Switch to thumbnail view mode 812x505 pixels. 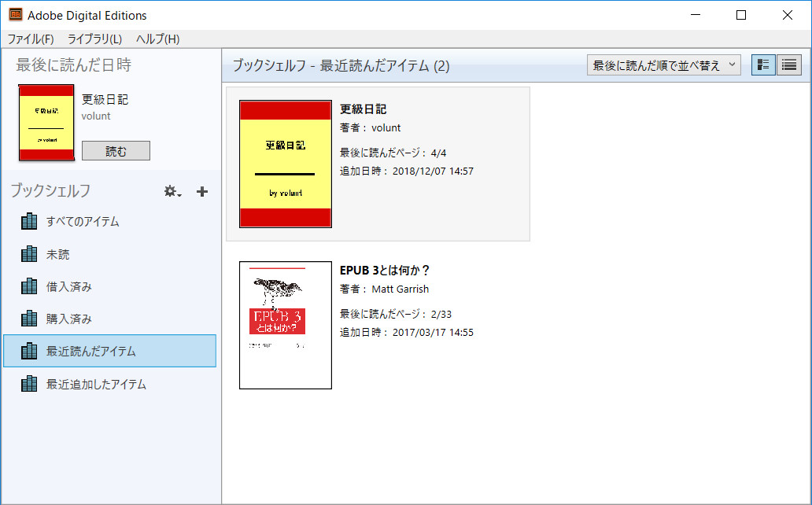(762, 65)
